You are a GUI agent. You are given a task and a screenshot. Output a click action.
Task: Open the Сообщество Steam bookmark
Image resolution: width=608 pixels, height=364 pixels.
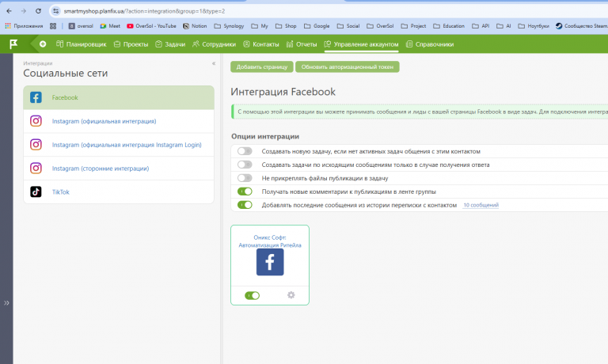(x=582, y=26)
